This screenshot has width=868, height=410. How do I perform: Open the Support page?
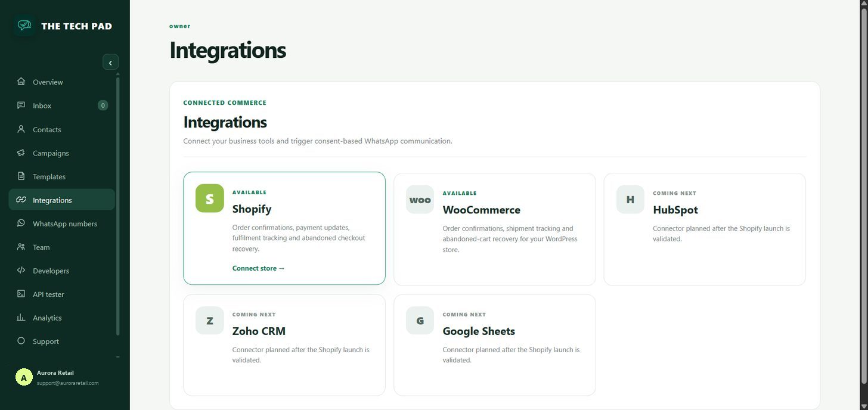click(x=61, y=341)
